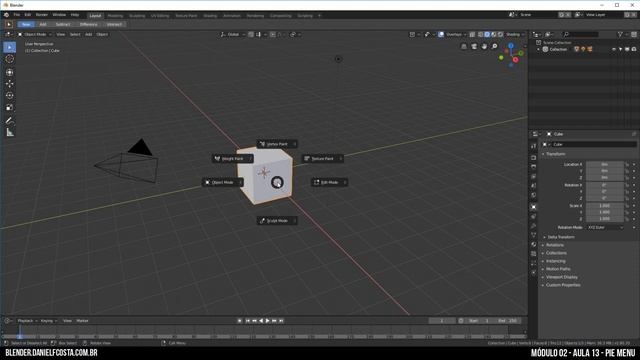This screenshot has height=360, width=640.
Task: Toggle Collection render camera icon in outliner
Action: [634, 49]
